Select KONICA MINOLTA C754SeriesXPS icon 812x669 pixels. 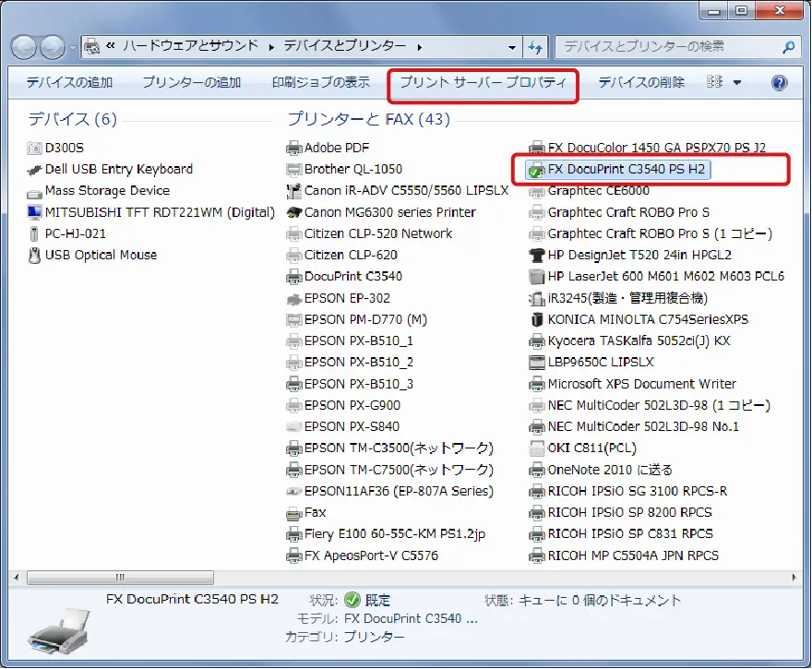click(x=536, y=319)
